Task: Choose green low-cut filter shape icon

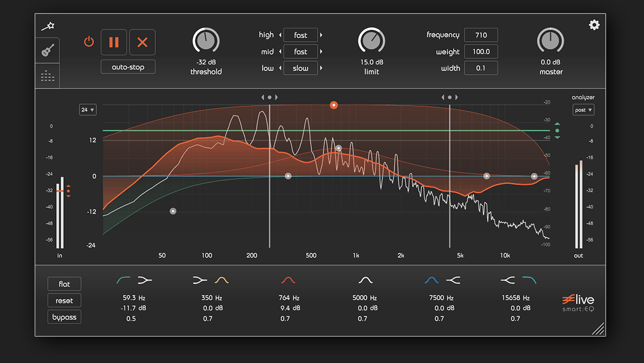Action: 123,280
